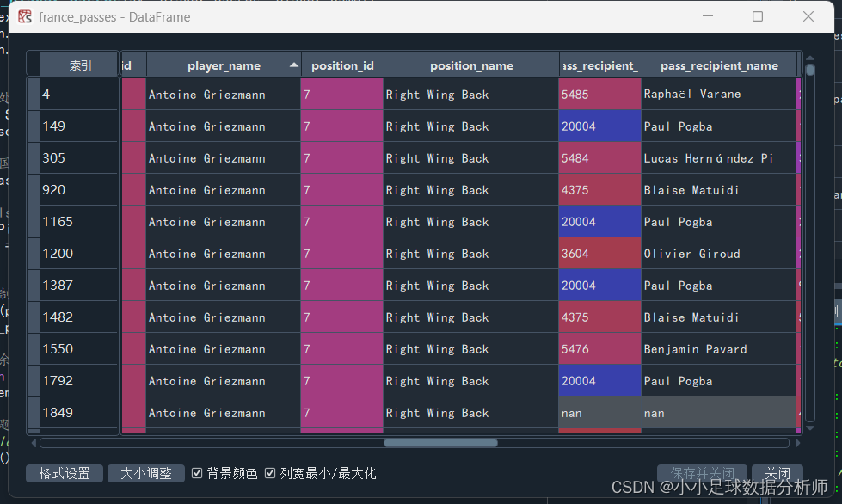Click the cell 'Benjamin Pavard'
The height and width of the screenshot is (504, 842).
pyautogui.click(x=718, y=349)
